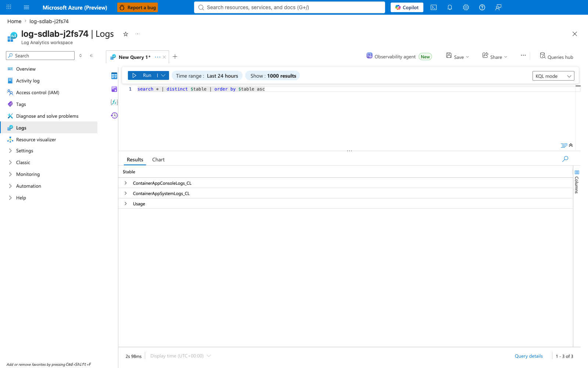Expand the Monitoring section in the sidebar
Image resolution: width=588 pixels, height=368 pixels.
point(10,174)
